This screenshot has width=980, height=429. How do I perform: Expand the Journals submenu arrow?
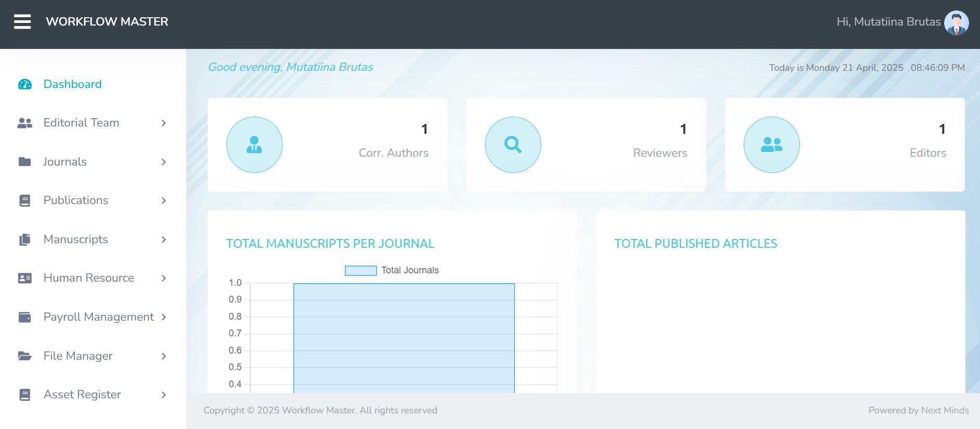[x=163, y=162]
